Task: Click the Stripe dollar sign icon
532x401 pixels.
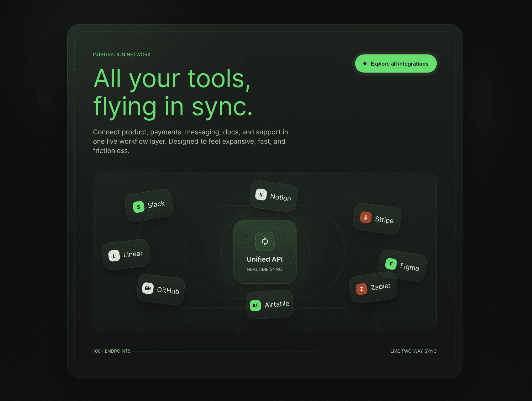Action: (x=366, y=217)
